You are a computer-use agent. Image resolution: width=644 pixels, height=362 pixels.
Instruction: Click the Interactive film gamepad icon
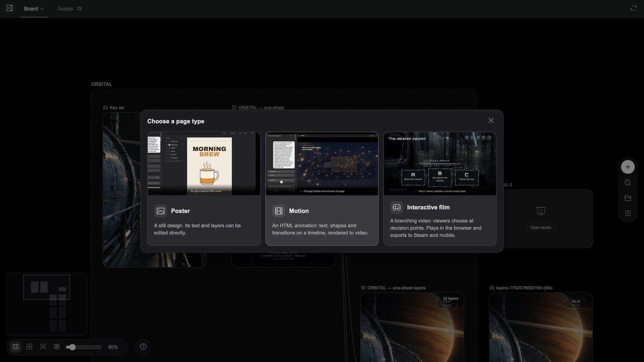[x=396, y=207]
